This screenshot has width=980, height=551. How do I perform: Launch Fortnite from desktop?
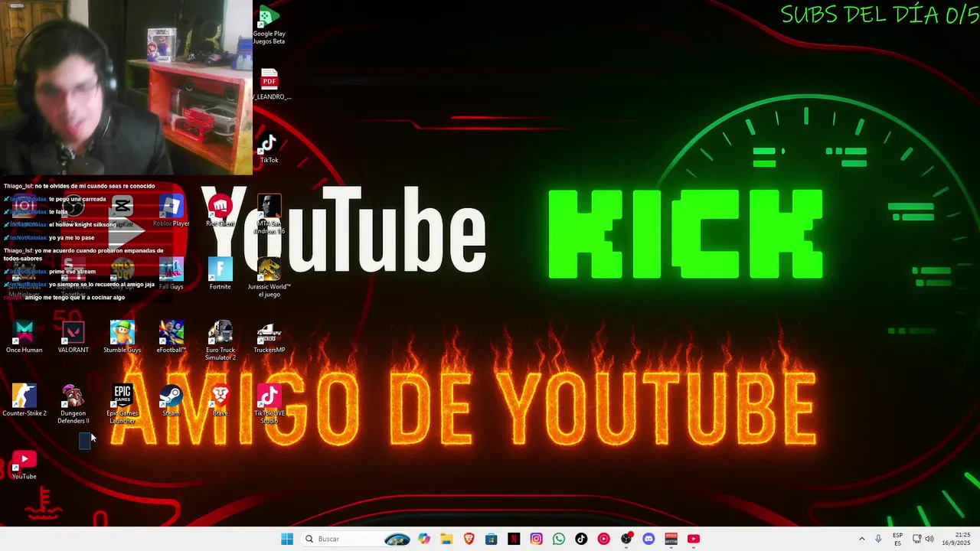[x=220, y=274]
